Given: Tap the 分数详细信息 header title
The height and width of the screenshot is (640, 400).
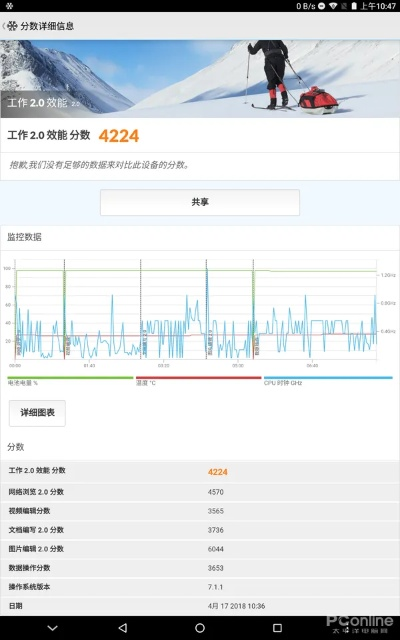Looking at the screenshot, I should [47, 26].
